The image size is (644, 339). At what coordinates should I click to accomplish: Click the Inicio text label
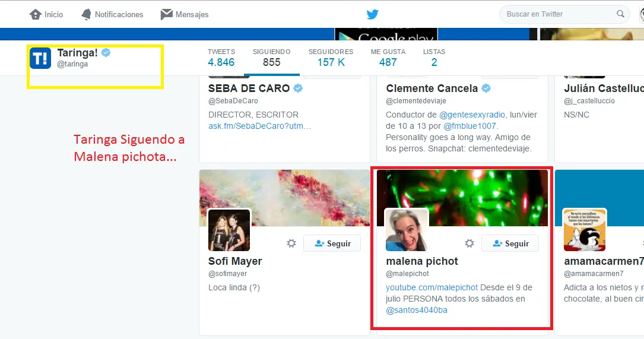tap(54, 14)
